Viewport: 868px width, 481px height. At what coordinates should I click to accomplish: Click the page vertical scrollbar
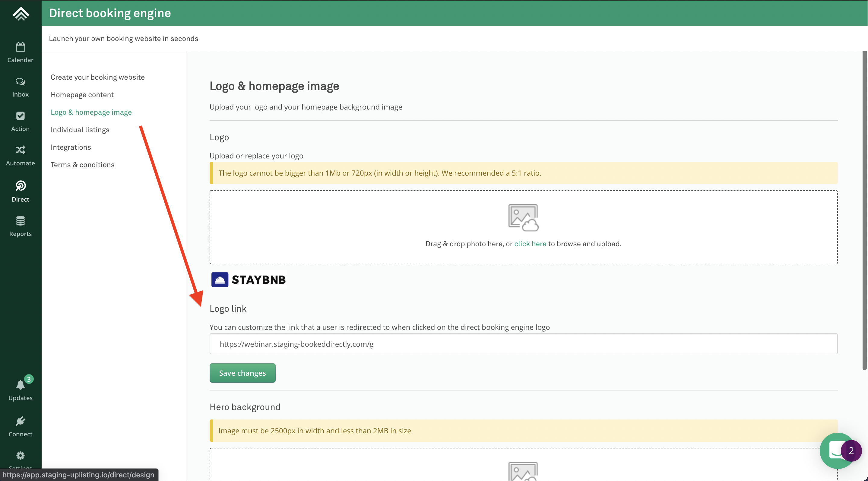pyautogui.click(x=864, y=211)
